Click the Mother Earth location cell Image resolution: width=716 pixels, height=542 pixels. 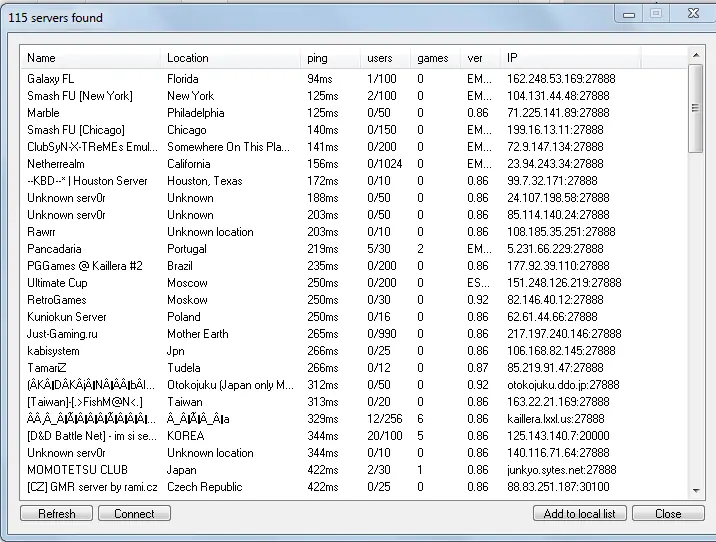pyautogui.click(x=197, y=334)
